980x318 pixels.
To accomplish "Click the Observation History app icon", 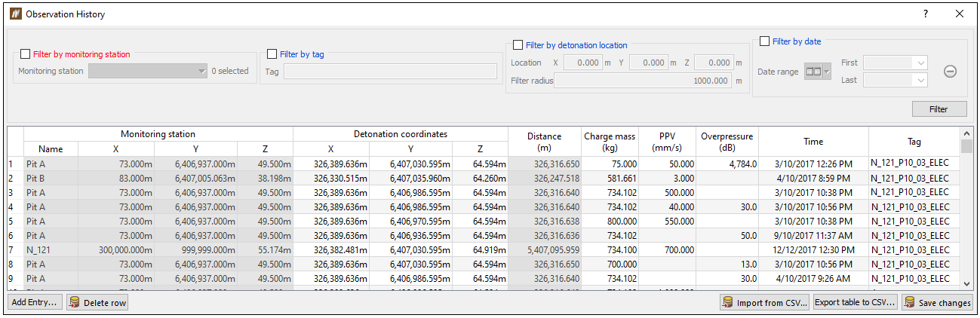I will click(x=14, y=14).
